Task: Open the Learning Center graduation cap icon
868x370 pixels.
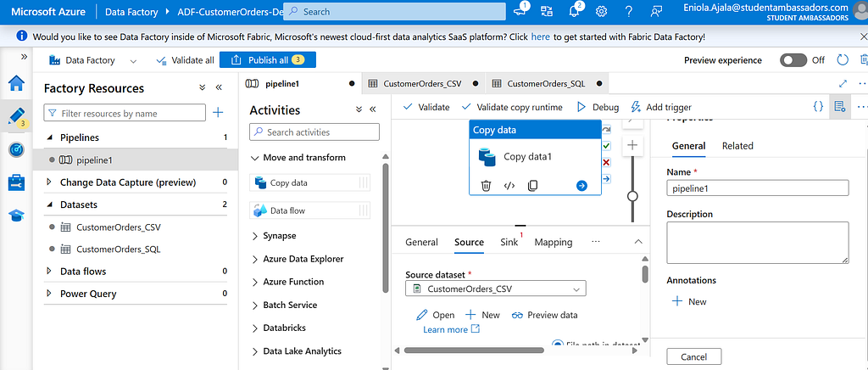Action: coord(16,216)
